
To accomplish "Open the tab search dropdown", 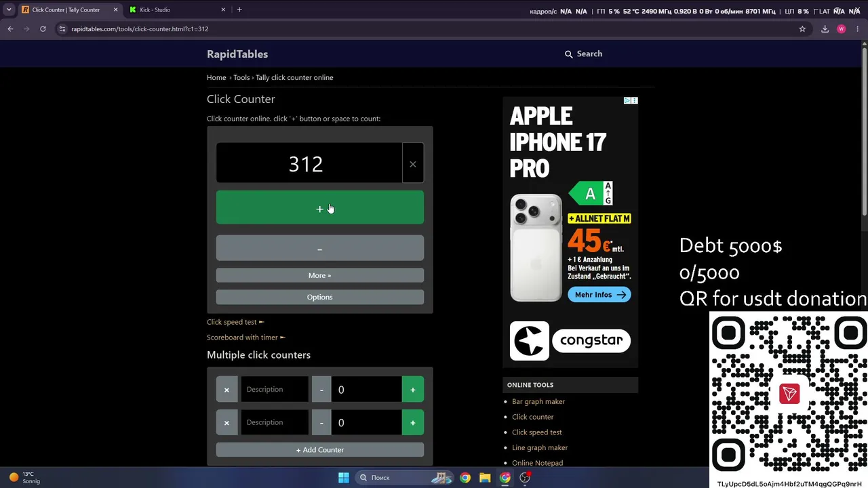I will click(x=9, y=9).
